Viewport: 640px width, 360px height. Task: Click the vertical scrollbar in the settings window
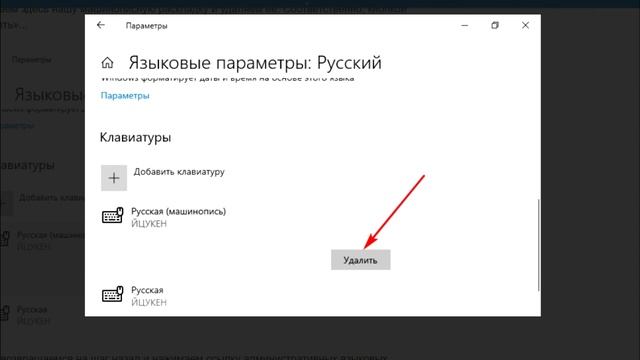pyautogui.click(x=539, y=245)
